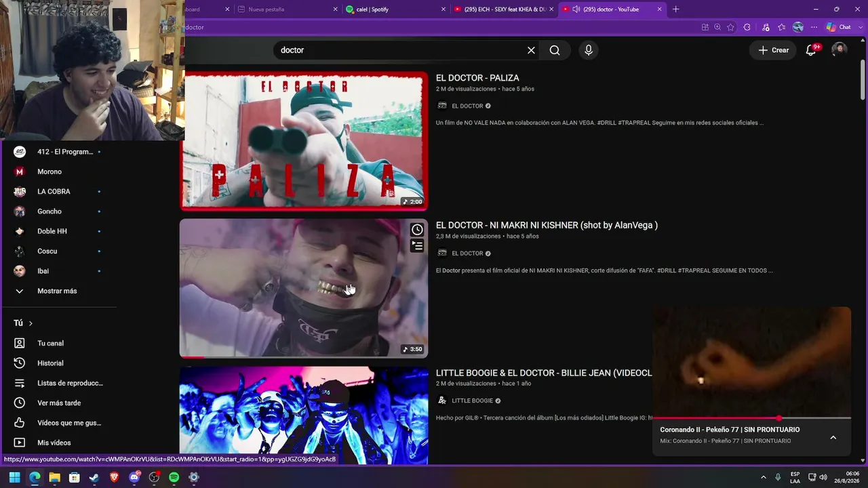Viewport: 868px width, 488px height.
Task: Open Spotify from the taskbar
Action: [174, 477]
